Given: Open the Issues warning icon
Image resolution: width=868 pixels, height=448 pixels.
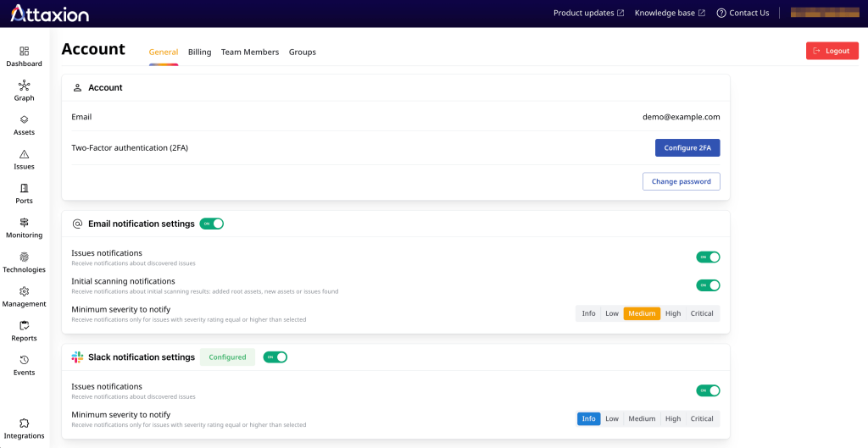Looking at the screenshot, I should (x=24, y=154).
